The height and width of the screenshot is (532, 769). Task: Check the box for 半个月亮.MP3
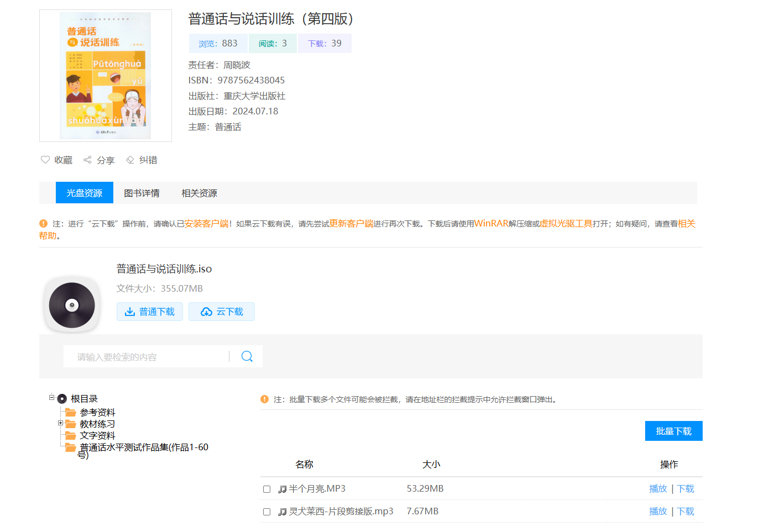[x=266, y=489]
